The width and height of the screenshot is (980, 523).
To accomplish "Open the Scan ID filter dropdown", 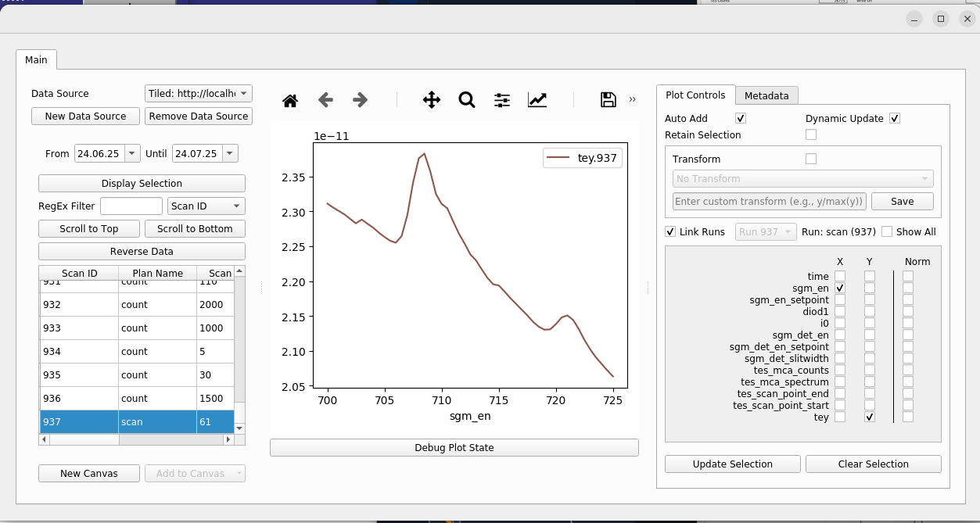I will (206, 206).
